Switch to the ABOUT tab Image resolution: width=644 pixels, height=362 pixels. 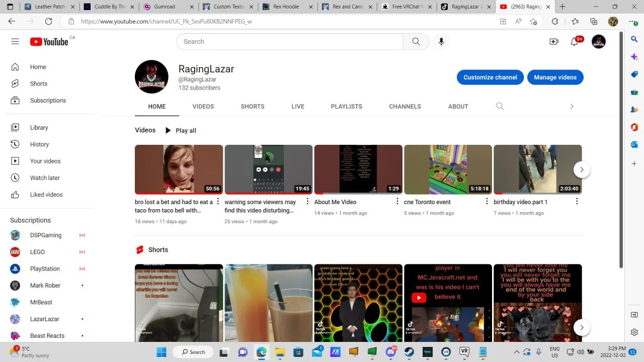[458, 107]
